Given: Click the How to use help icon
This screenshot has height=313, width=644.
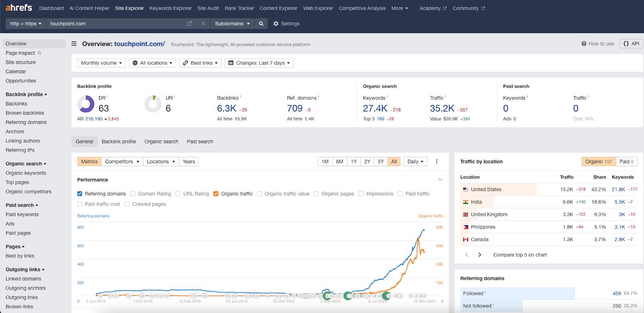Looking at the screenshot, I should [584, 44].
